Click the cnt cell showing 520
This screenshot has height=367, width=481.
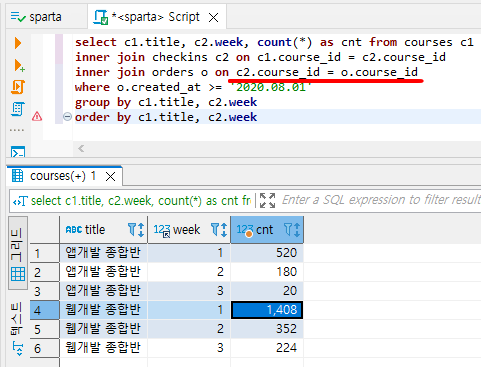tap(267, 253)
